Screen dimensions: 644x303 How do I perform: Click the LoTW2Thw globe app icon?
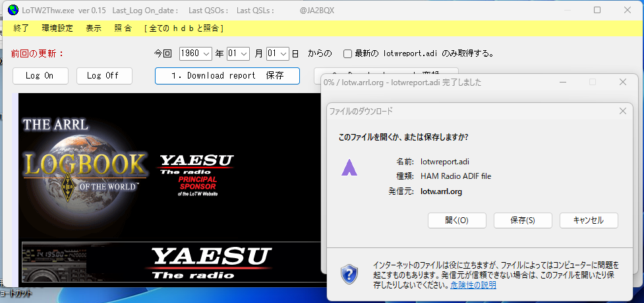coord(13,11)
